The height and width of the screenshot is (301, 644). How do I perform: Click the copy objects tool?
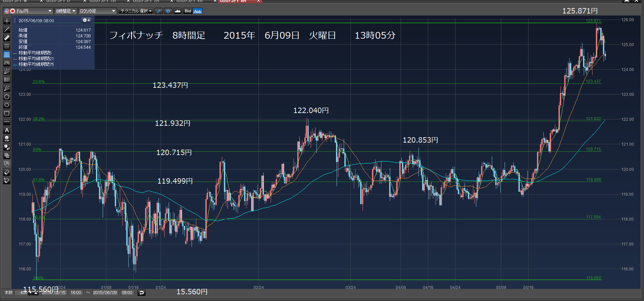pos(7,155)
